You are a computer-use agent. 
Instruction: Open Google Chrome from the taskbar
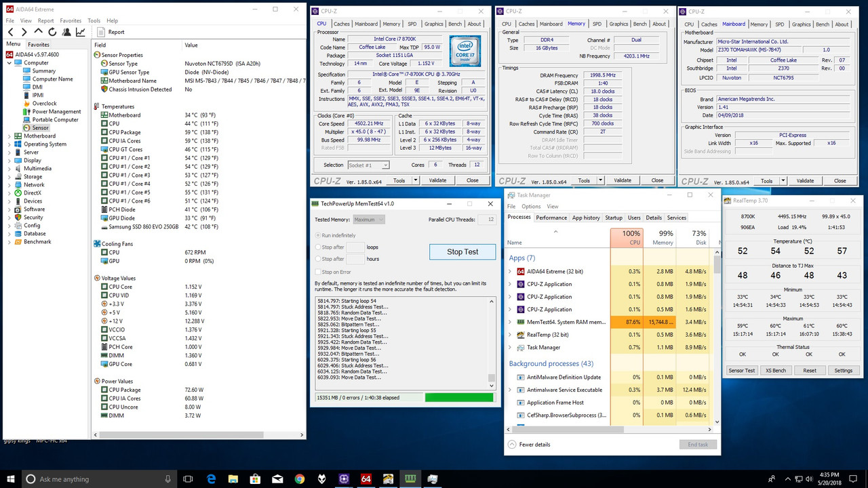[300, 479]
